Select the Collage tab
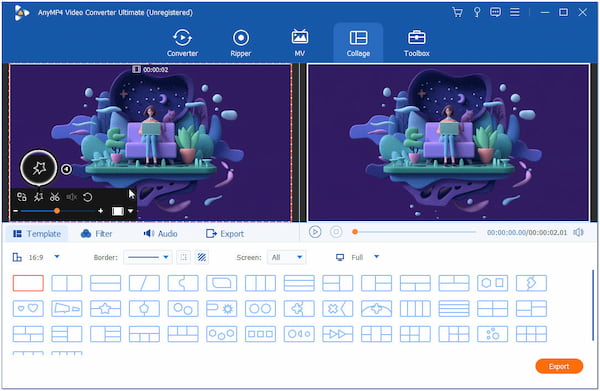Image resolution: width=600 pixels, height=391 pixels. click(x=358, y=42)
